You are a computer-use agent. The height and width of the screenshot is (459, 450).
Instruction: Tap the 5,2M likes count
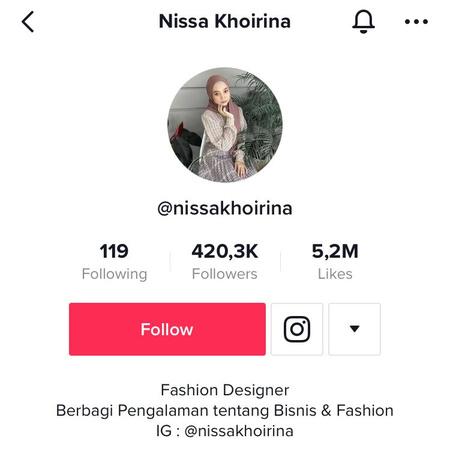tap(335, 251)
